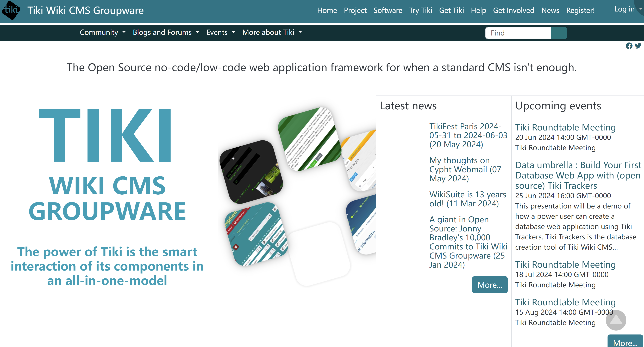Open Data umbrella Tiki Trackers event
Viewport: 644px width, 347px height.
pos(578,175)
